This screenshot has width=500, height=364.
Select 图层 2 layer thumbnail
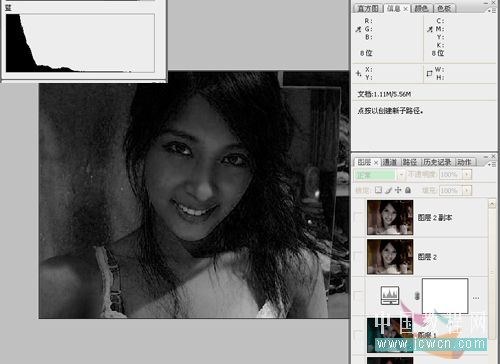click(390, 257)
